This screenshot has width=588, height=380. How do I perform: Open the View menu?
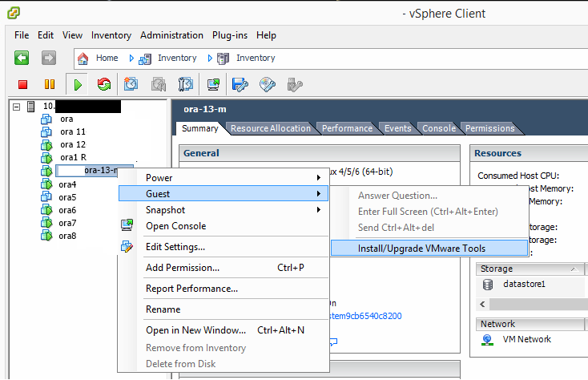pyautogui.click(x=72, y=35)
